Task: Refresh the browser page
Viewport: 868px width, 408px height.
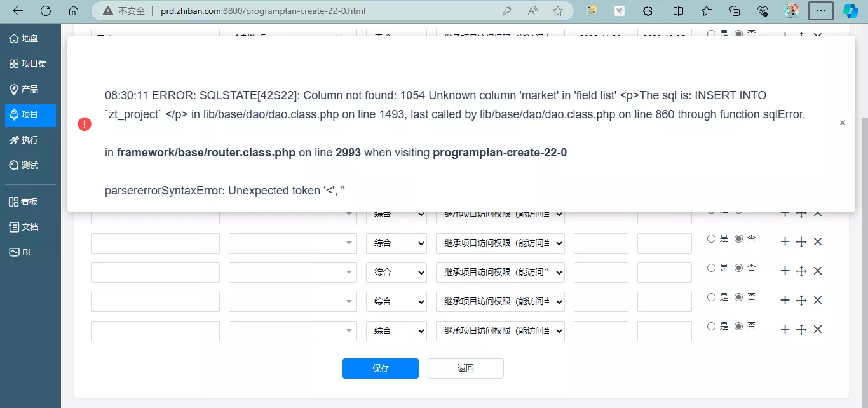Action: [46, 11]
